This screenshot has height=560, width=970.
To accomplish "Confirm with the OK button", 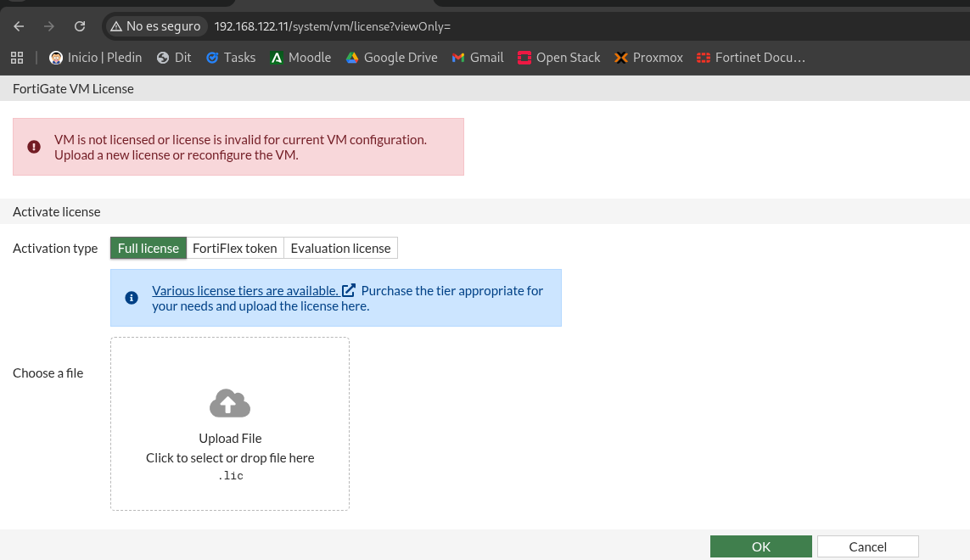I will [761, 546].
